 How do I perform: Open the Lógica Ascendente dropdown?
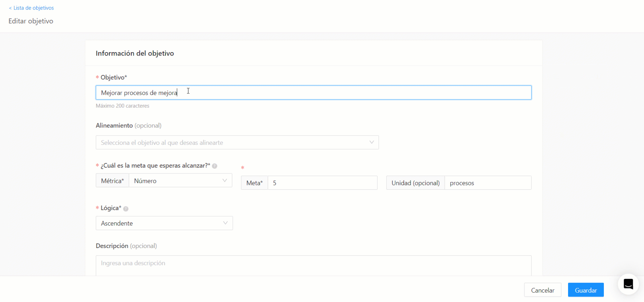point(164,223)
